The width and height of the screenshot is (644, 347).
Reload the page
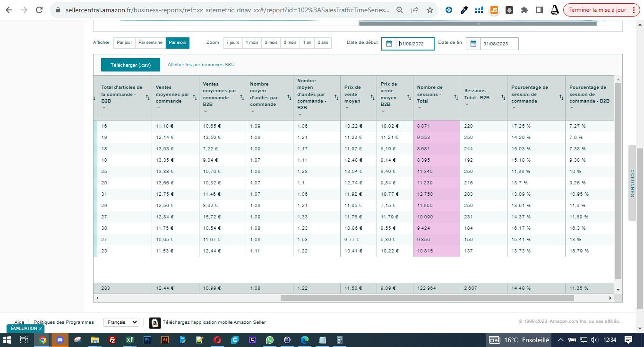pyautogui.click(x=39, y=10)
